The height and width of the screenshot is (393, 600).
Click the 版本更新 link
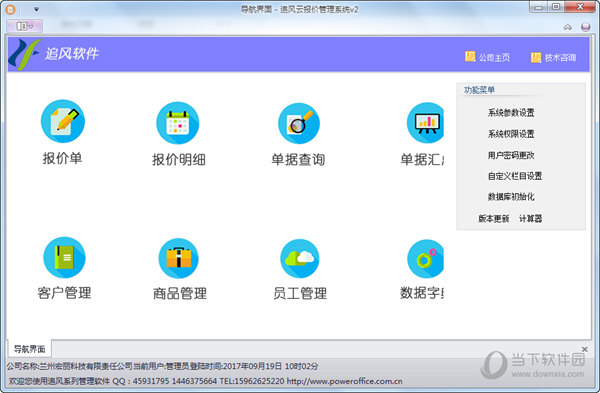click(494, 219)
